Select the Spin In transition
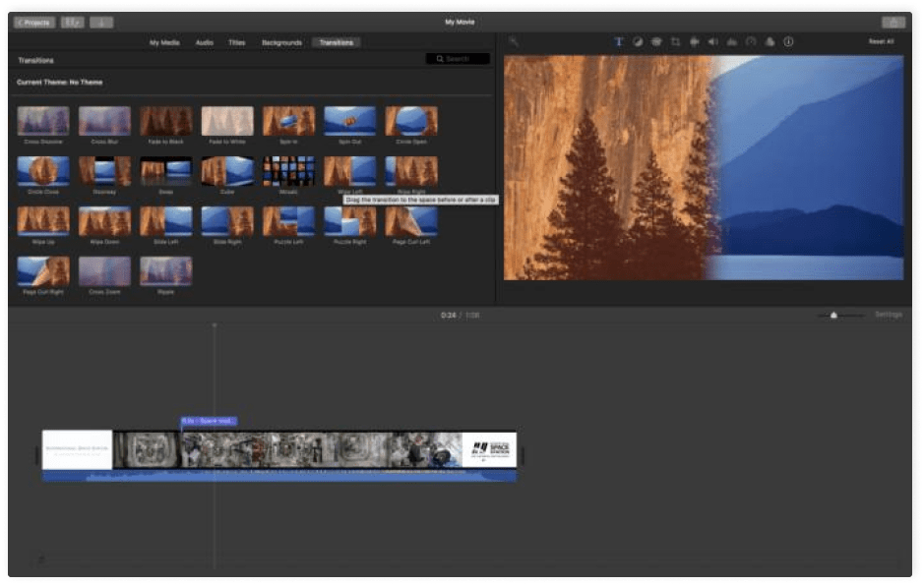Viewport: 924px width, 585px height. pos(288,121)
